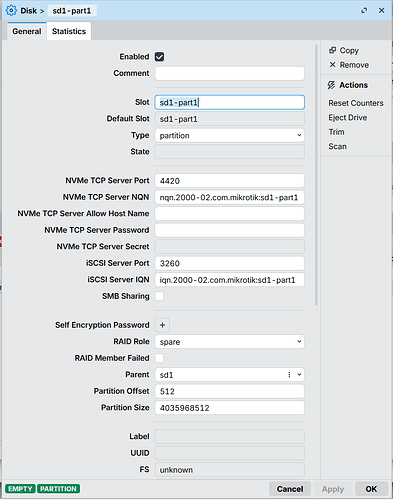Click the Disk gear icon in title bar
The width and height of the screenshot is (393, 500).
pos(11,11)
